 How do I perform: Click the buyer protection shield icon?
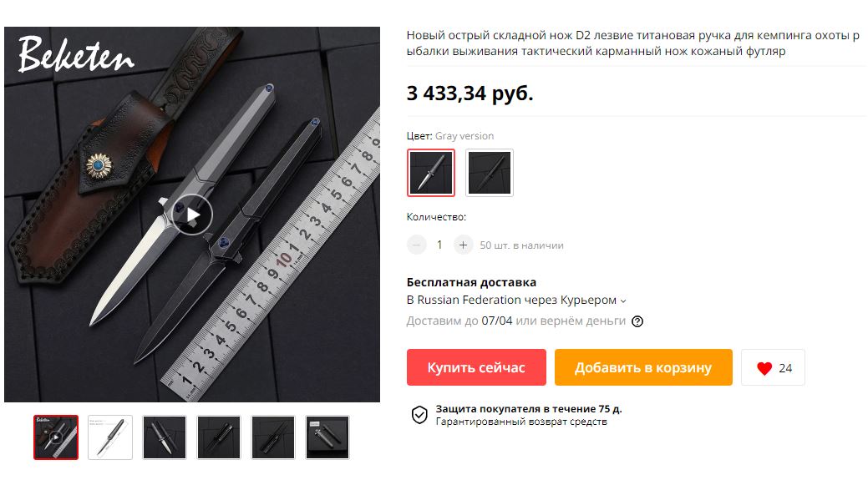click(x=419, y=415)
